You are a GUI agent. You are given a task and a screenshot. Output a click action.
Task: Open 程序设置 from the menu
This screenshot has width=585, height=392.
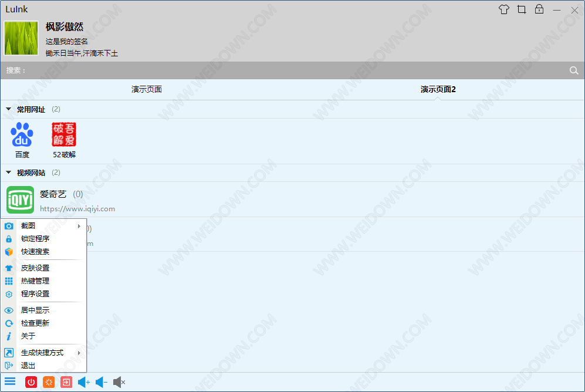(x=43, y=294)
